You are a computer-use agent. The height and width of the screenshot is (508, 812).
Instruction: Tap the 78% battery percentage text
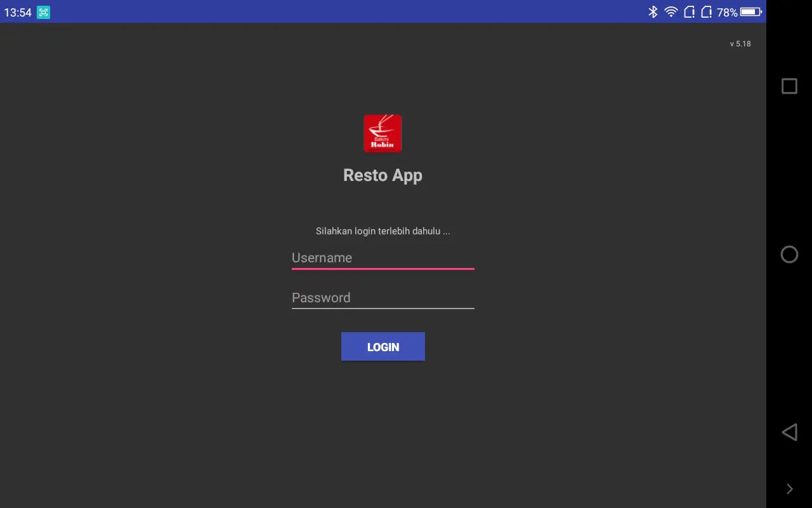727,12
